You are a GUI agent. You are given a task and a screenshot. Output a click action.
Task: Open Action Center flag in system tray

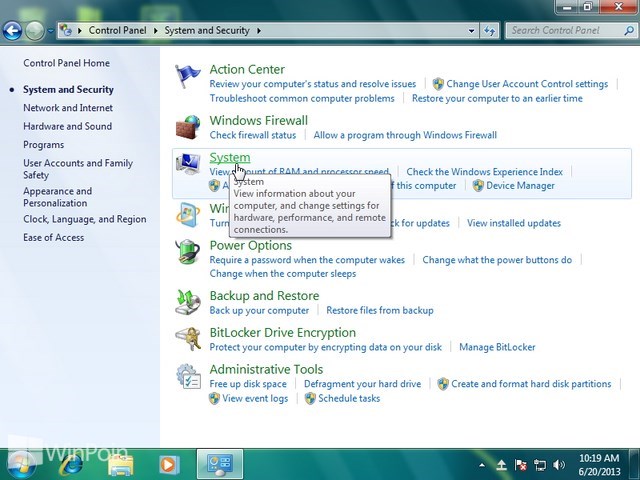[520, 464]
